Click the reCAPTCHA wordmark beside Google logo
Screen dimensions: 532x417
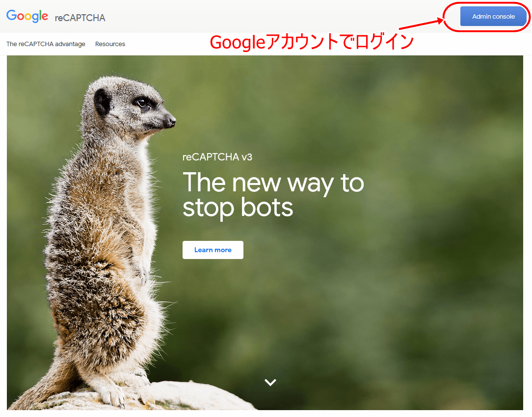(x=80, y=18)
